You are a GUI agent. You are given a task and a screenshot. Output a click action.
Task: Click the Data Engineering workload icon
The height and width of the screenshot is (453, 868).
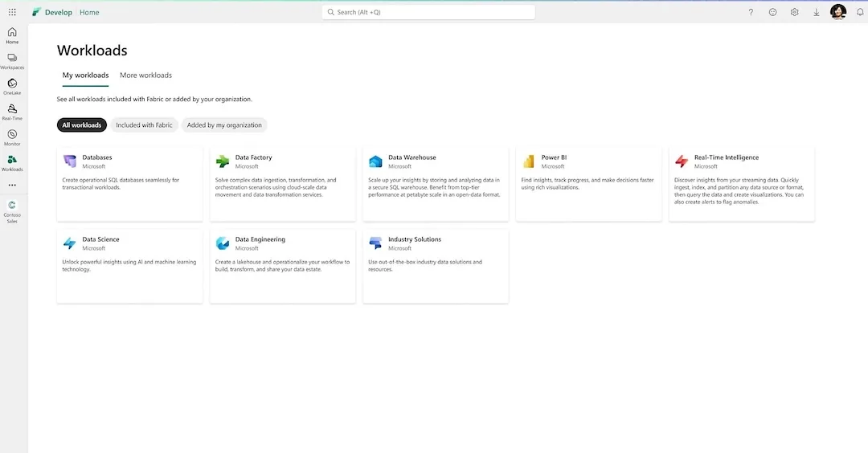[x=223, y=243]
